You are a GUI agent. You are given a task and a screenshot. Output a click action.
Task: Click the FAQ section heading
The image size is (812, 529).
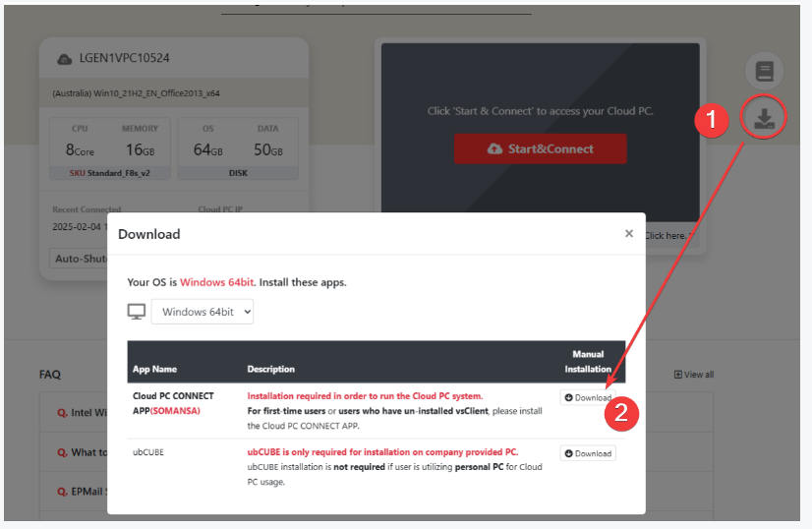50,375
